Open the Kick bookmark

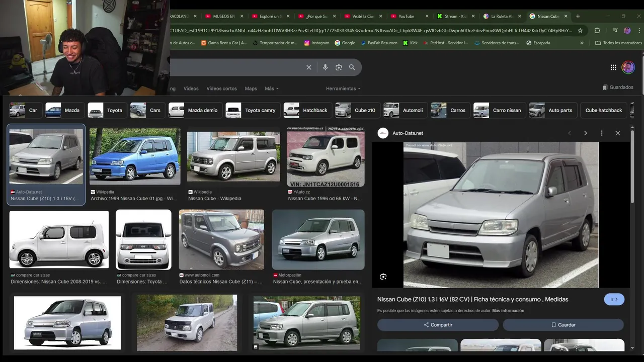tap(411, 43)
